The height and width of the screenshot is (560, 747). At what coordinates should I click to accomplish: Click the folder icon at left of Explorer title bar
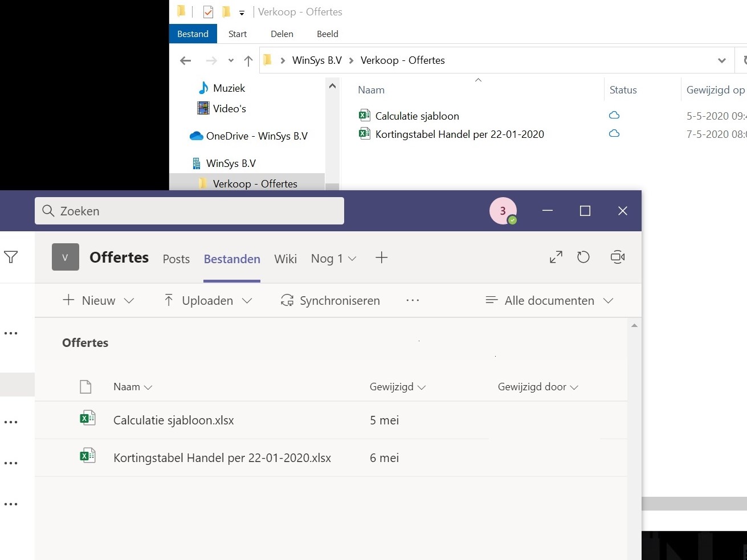181,11
